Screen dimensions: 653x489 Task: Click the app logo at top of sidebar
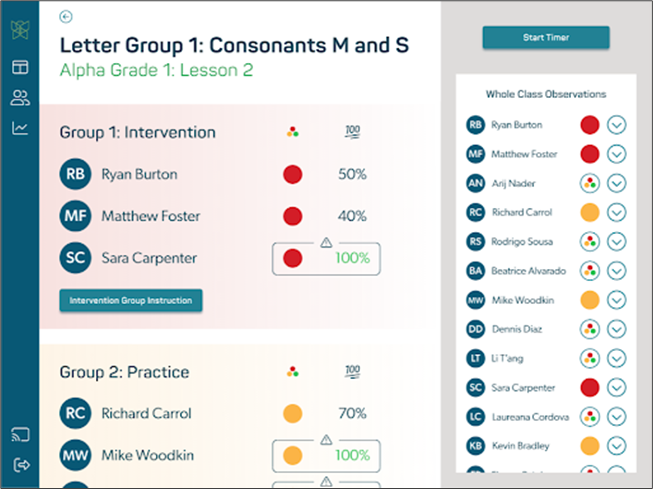[x=20, y=28]
